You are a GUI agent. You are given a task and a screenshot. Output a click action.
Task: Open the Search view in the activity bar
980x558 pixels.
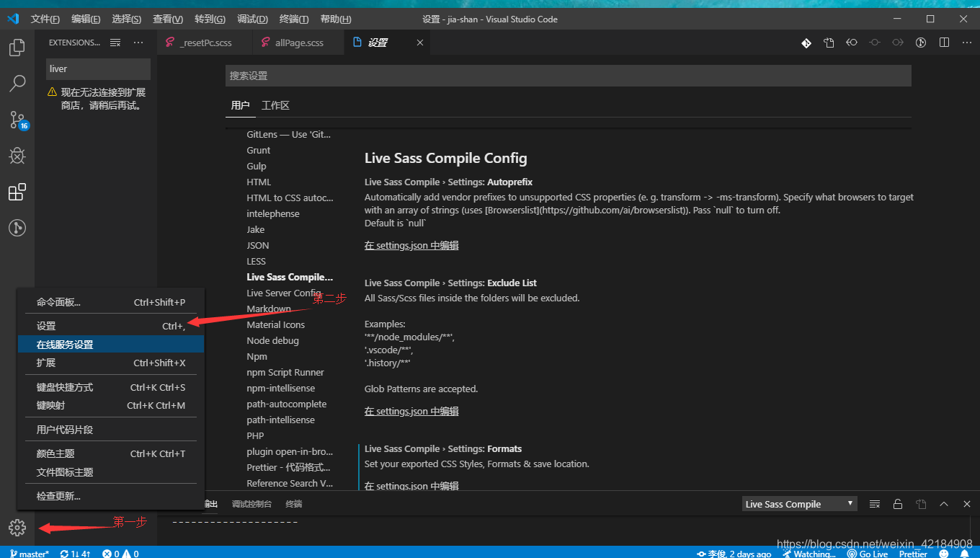tap(17, 84)
